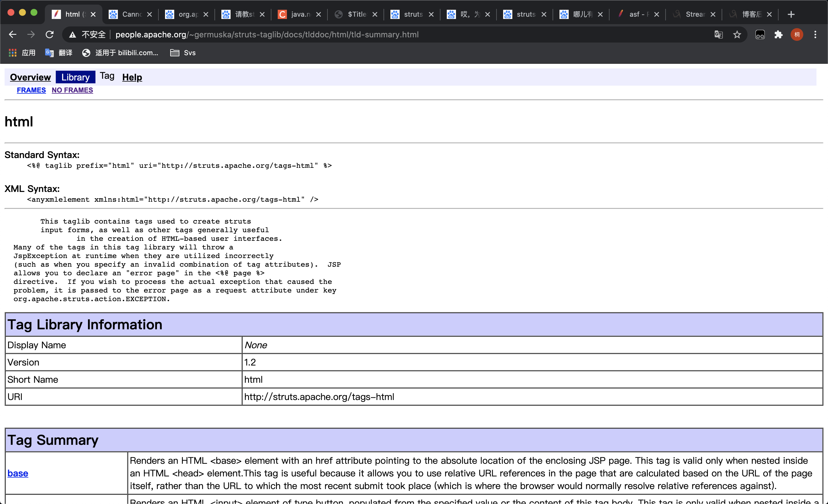Click the browser back arrow
This screenshot has height=504, width=828.
[x=12, y=34]
